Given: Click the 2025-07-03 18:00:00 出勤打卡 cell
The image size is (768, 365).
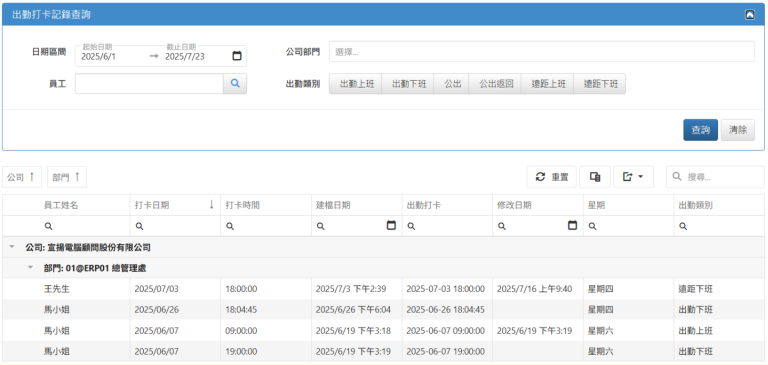Looking at the screenshot, I should 447,289.
